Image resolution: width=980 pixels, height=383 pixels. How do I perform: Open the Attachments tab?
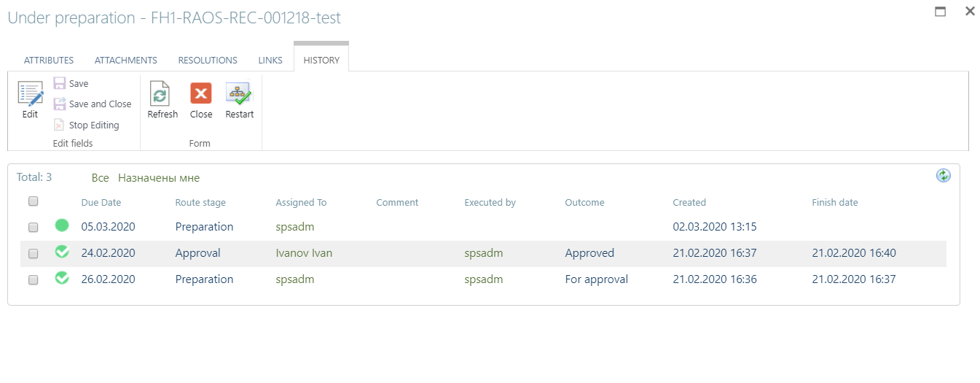point(126,61)
